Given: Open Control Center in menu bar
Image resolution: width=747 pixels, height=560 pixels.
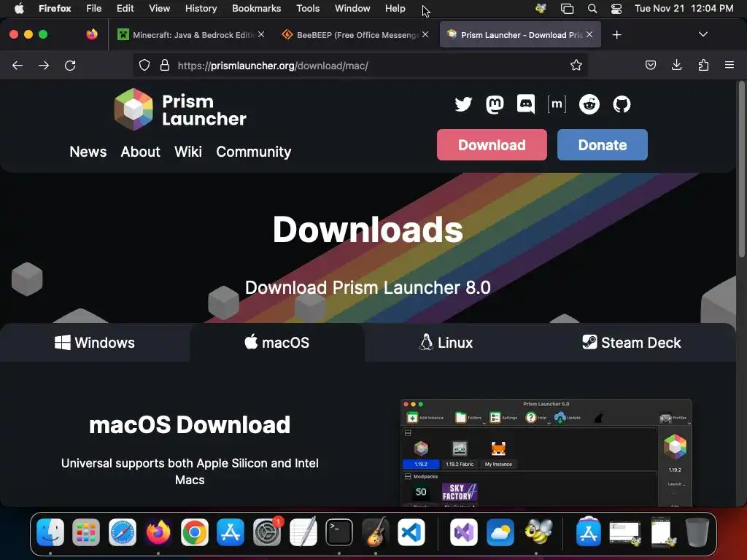Looking at the screenshot, I should coord(616,9).
